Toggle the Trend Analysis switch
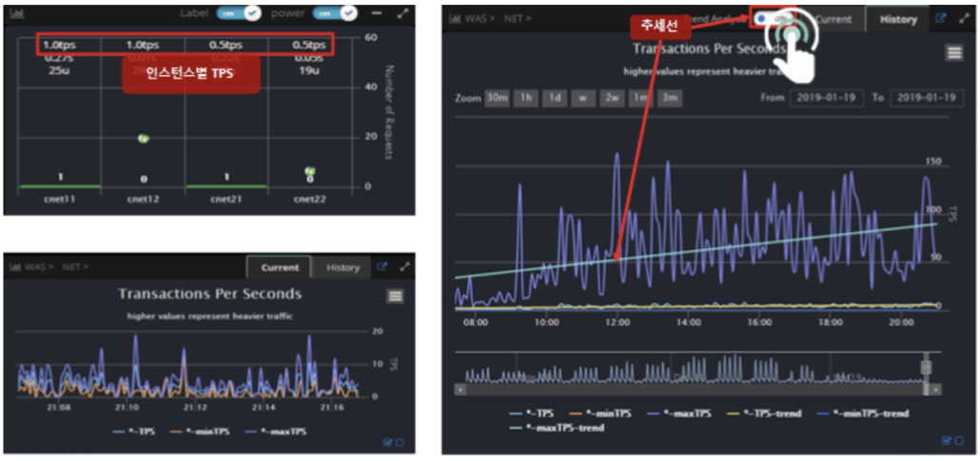This screenshot has height=461, width=980. point(773,19)
